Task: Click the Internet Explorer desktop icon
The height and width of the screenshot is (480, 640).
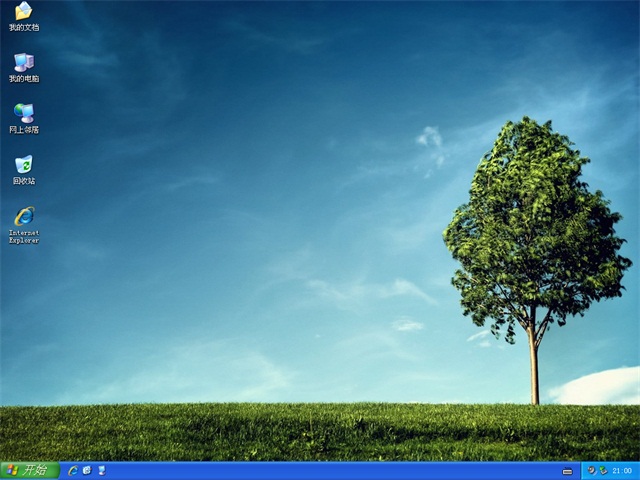Action: pos(23,215)
